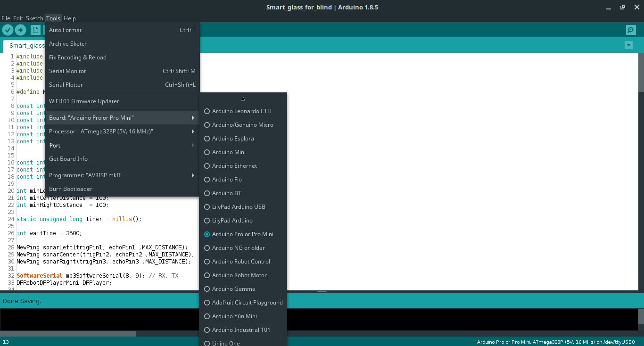The image size is (644, 346).
Task: Click the horizontal scrollbar below the editor
Action: pyautogui.click(x=68, y=333)
